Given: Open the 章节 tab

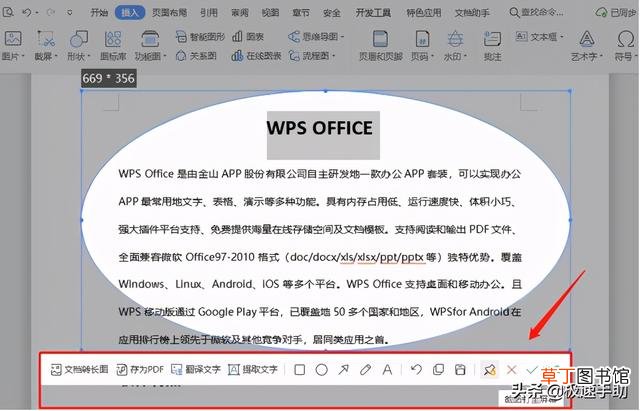Looking at the screenshot, I should click(301, 13).
